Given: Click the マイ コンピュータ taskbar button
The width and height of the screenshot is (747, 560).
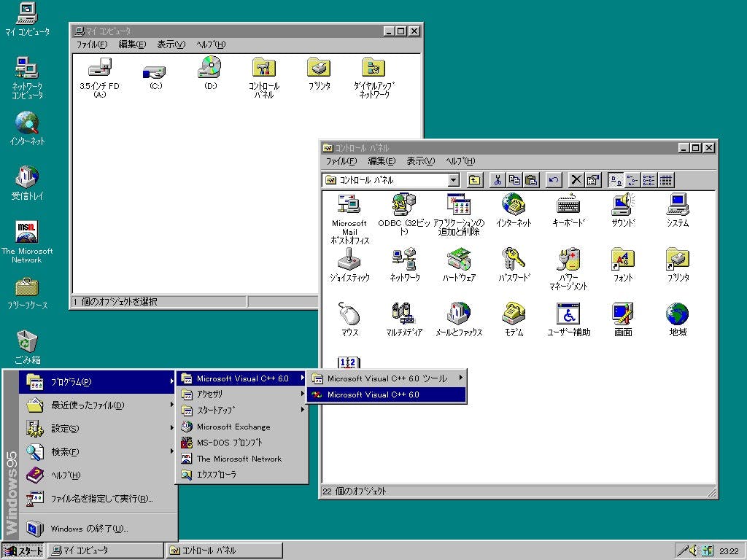Looking at the screenshot, I should tap(106, 551).
